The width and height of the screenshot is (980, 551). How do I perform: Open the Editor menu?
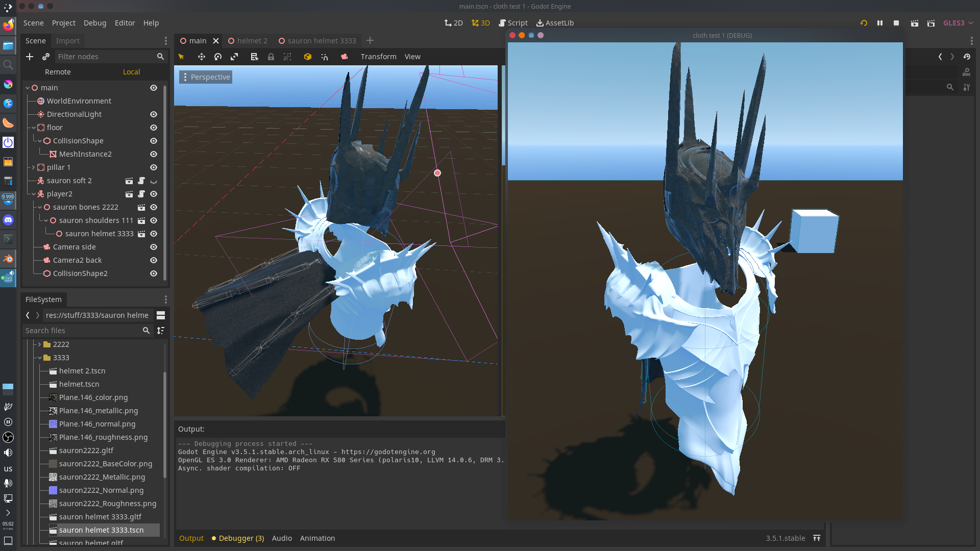125,23
